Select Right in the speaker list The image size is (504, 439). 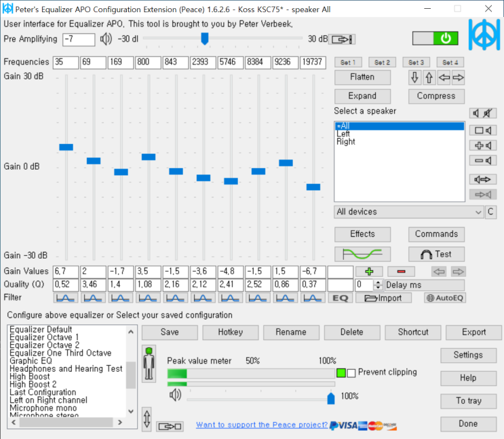pos(345,142)
